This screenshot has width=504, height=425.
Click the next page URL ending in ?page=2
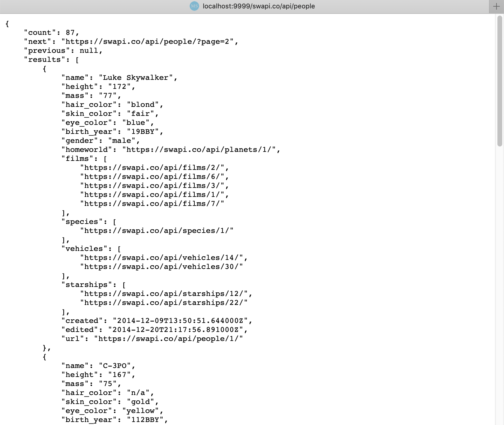click(x=147, y=41)
